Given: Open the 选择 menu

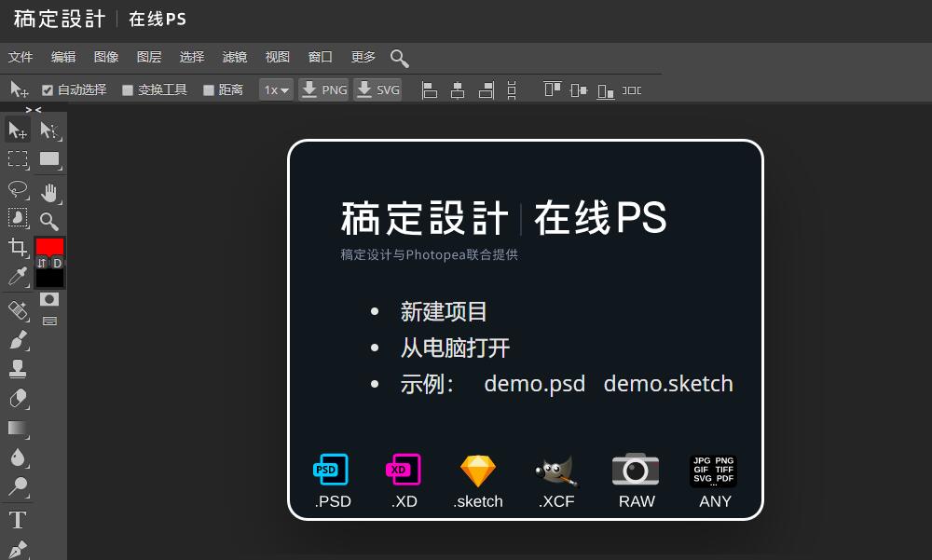Looking at the screenshot, I should click(191, 57).
